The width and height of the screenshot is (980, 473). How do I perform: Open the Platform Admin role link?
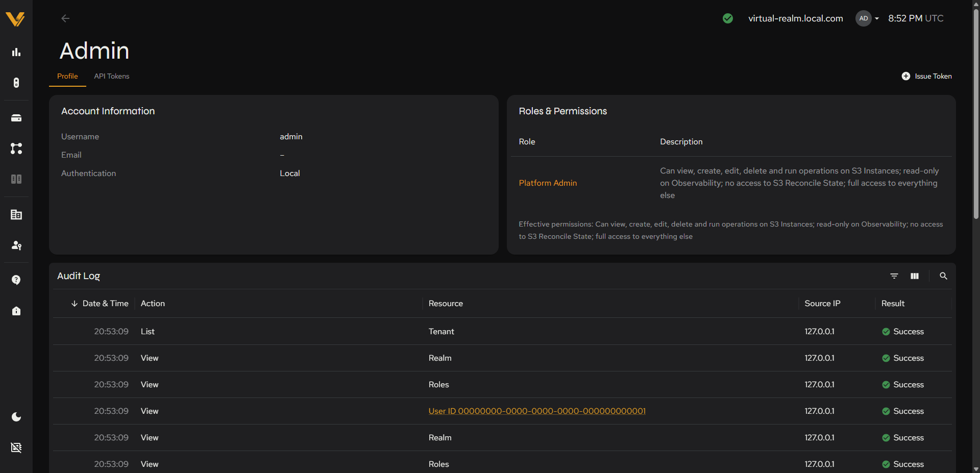[x=548, y=183]
